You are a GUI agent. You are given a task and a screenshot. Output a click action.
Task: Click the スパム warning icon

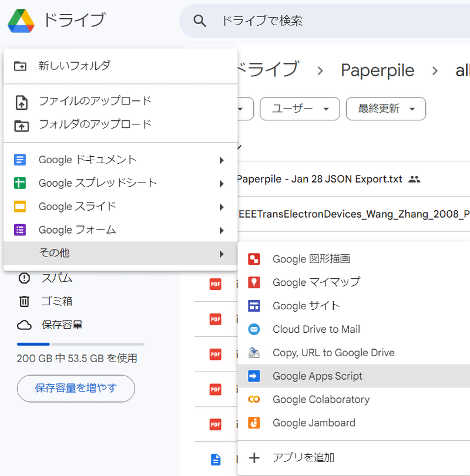click(24, 278)
